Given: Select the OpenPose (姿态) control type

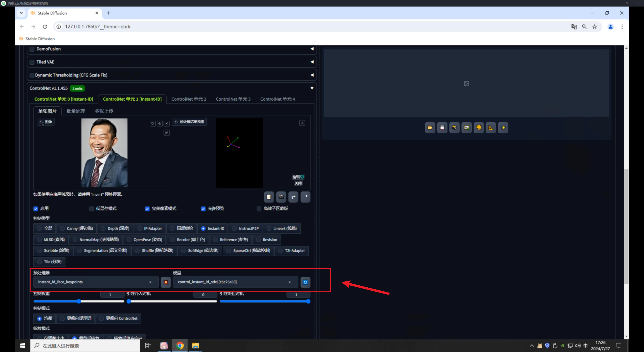Looking at the screenshot, I should coord(145,240).
